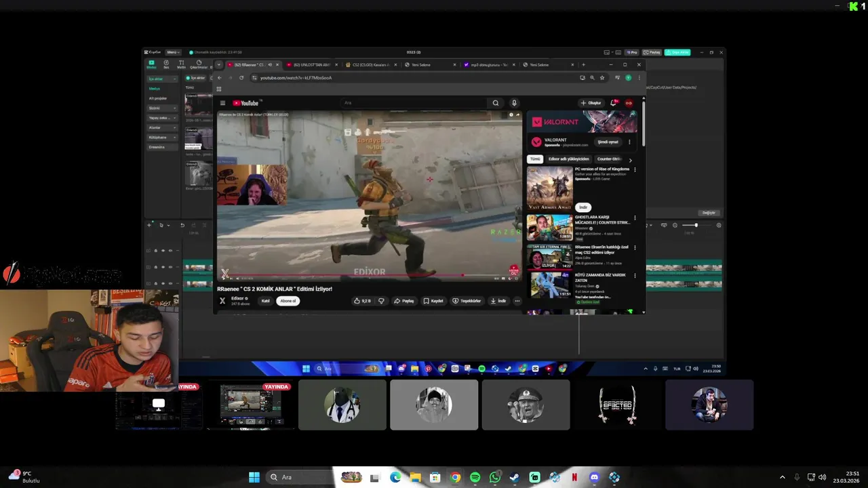Click the YouTube logo in the browser
868x488 pixels.
[245, 103]
